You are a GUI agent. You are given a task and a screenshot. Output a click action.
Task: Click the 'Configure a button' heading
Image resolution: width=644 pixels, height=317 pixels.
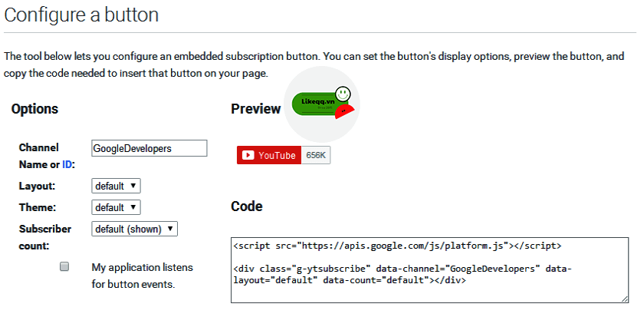coord(81,15)
